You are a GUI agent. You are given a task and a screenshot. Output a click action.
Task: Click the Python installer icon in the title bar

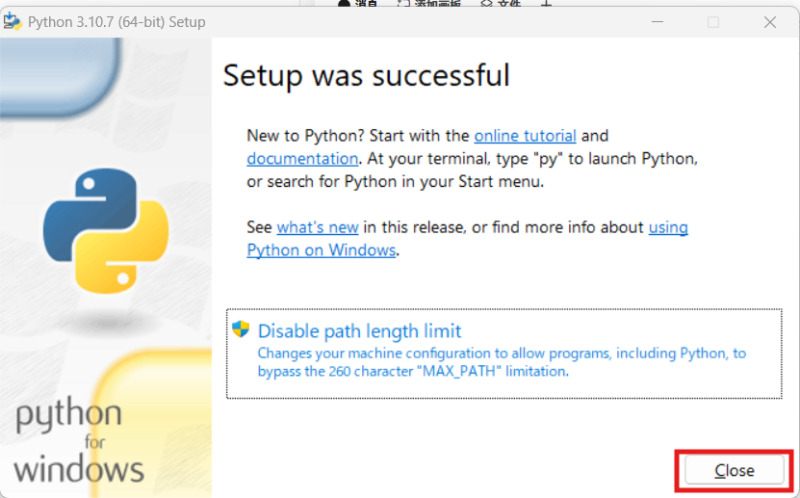tap(12, 22)
